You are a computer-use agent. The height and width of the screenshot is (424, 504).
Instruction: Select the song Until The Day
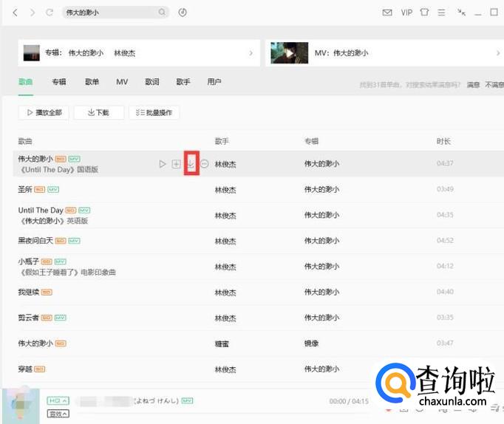41,211
